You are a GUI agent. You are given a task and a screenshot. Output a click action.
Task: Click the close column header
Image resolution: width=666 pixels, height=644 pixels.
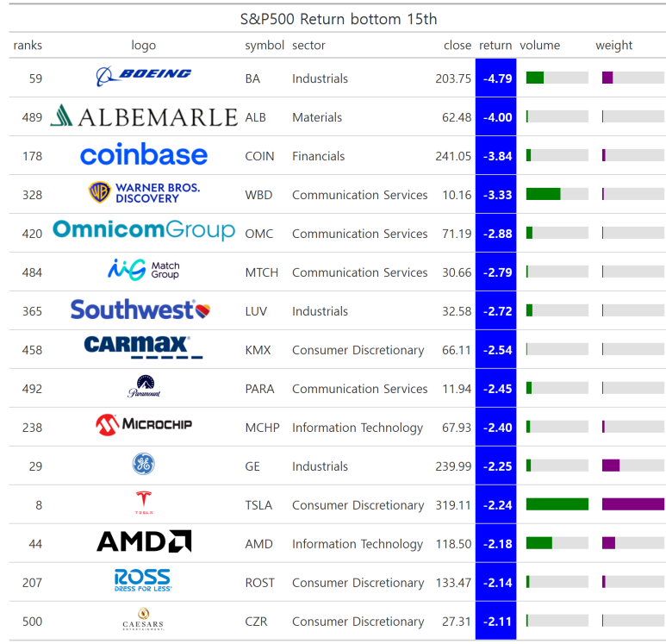pyautogui.click(x=457, y=45)
